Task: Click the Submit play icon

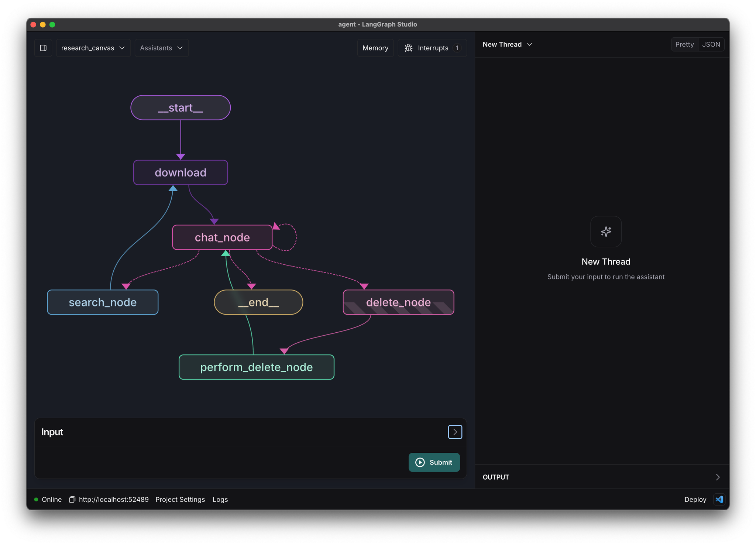Action: pos(420,462)
